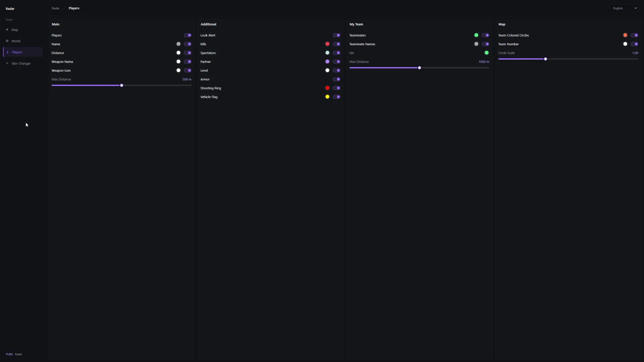Toggle the Vehicle Flag switch
Image resolution: width=644 pixels, height=362 pixels.
click(336, 97)
